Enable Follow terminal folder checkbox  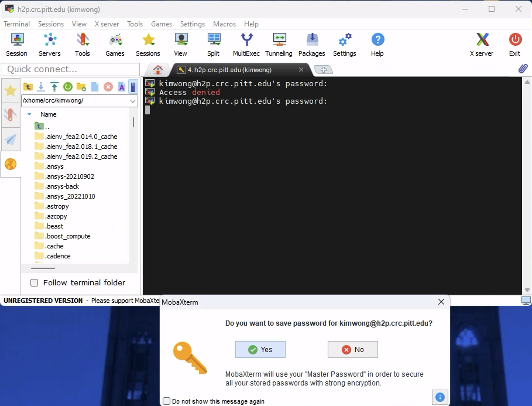pyautogui.click(x=34, y=283)
